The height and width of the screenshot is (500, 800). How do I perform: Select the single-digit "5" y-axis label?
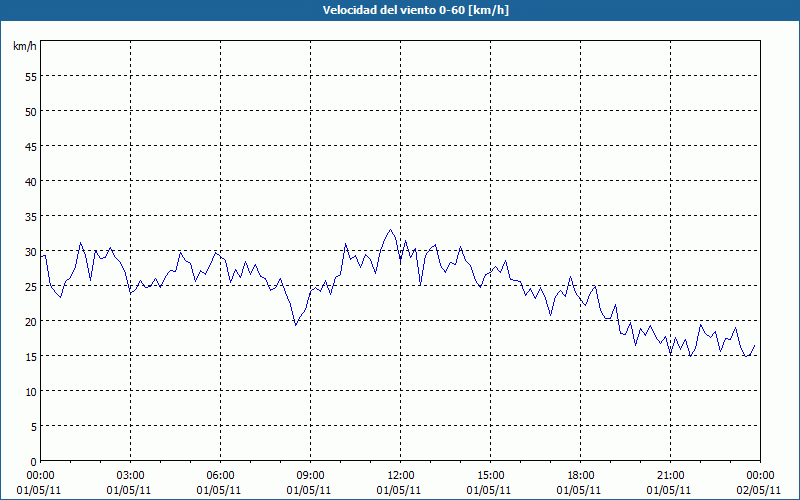[34, 427]
